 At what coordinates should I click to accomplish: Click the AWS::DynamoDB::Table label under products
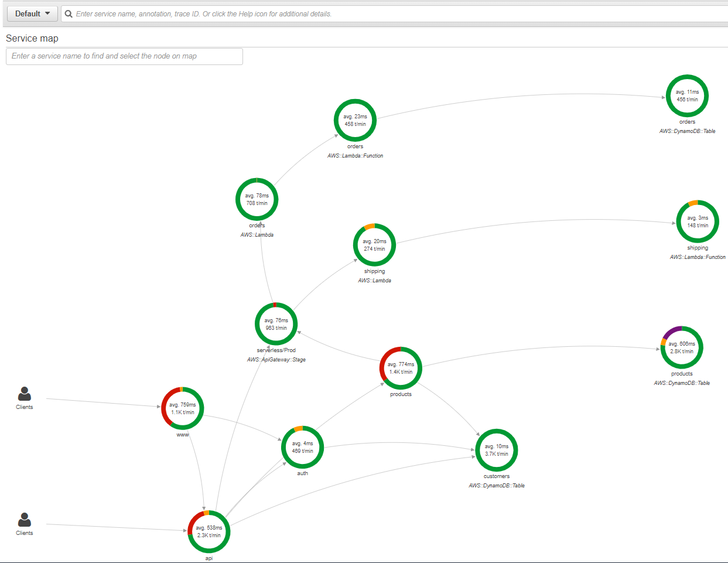pyautogui.click(x=682, y=383)
